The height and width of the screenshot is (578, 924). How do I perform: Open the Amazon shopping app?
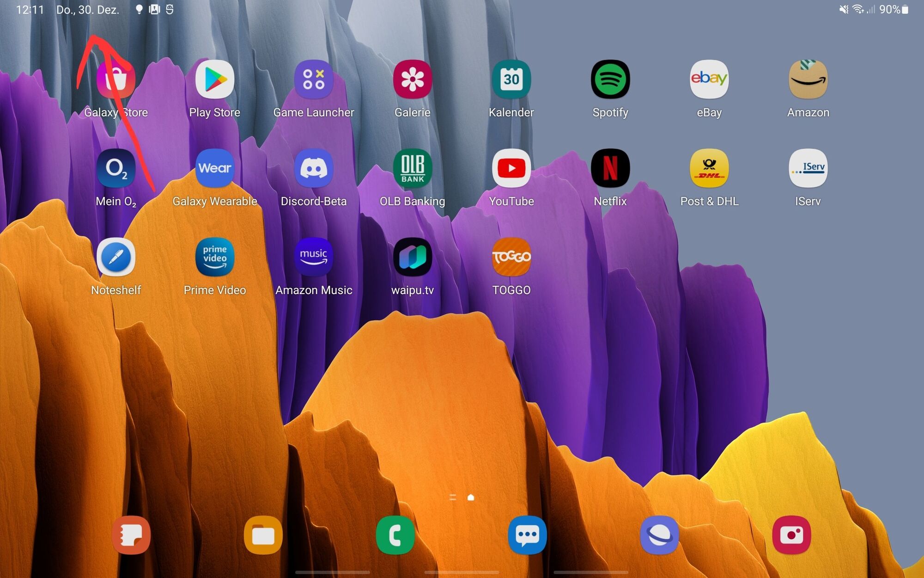(808, 80)
